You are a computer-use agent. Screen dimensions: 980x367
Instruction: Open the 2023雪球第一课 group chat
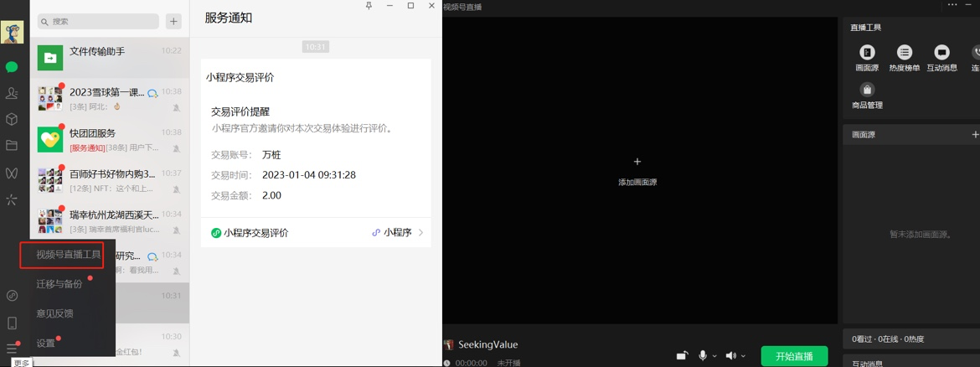pyautogui.click(x=110, y=99)
